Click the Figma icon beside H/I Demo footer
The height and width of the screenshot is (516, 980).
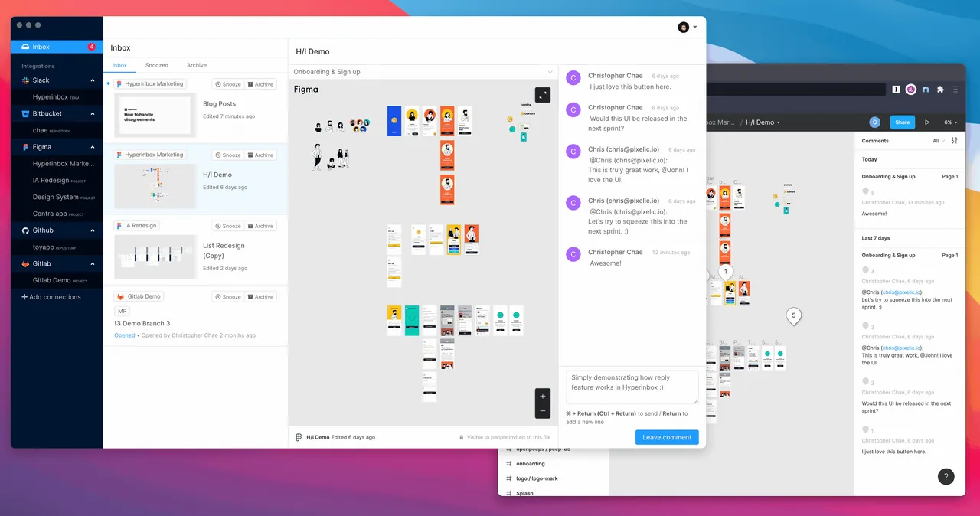click(x=299, y=437)
